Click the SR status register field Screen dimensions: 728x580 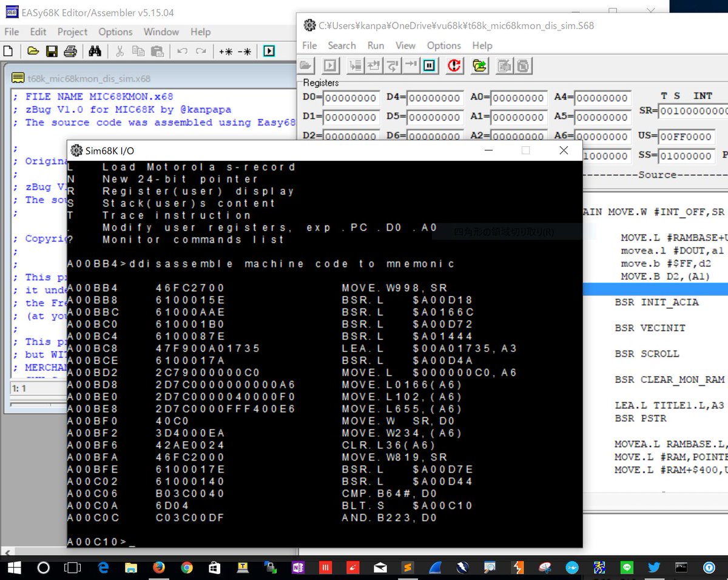(693, 111)
